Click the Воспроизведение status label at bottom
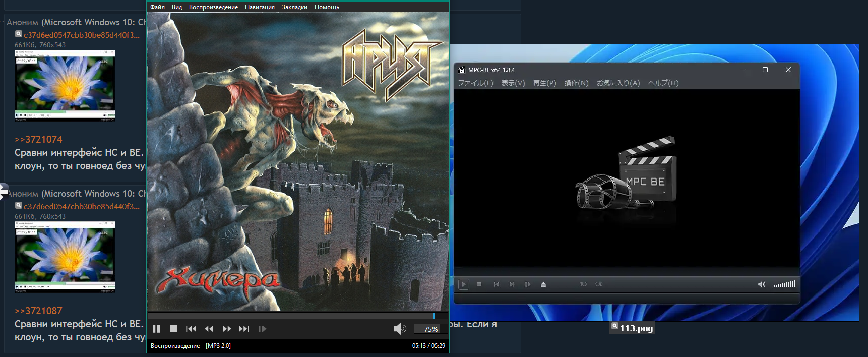Image resolution: width=868 pixels, height=357 pixels. click(175, 346)
